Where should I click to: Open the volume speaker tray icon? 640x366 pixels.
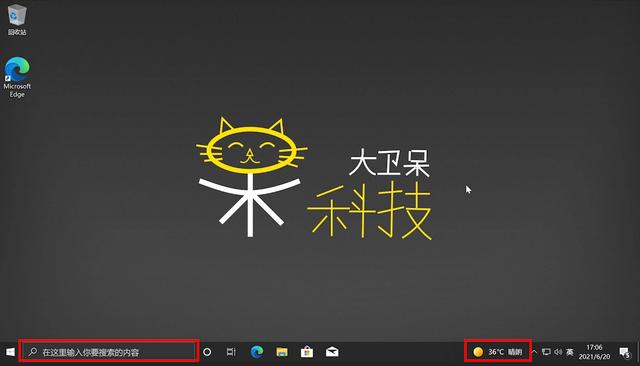(x=558, y=352)
